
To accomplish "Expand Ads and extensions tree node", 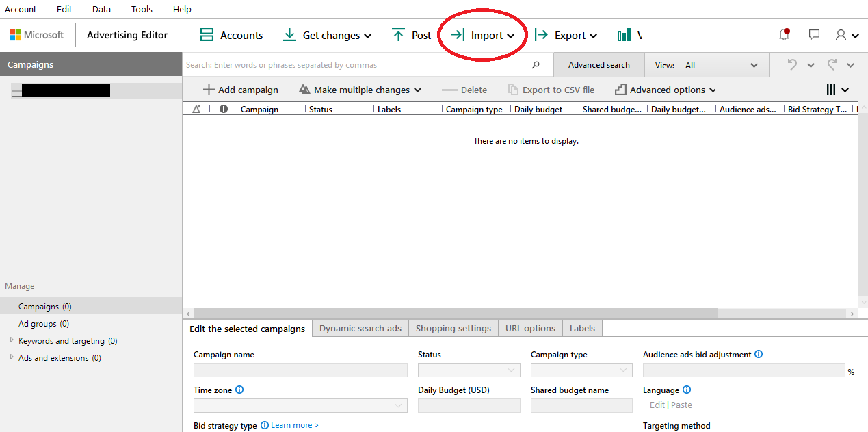I will pos(12,357).
